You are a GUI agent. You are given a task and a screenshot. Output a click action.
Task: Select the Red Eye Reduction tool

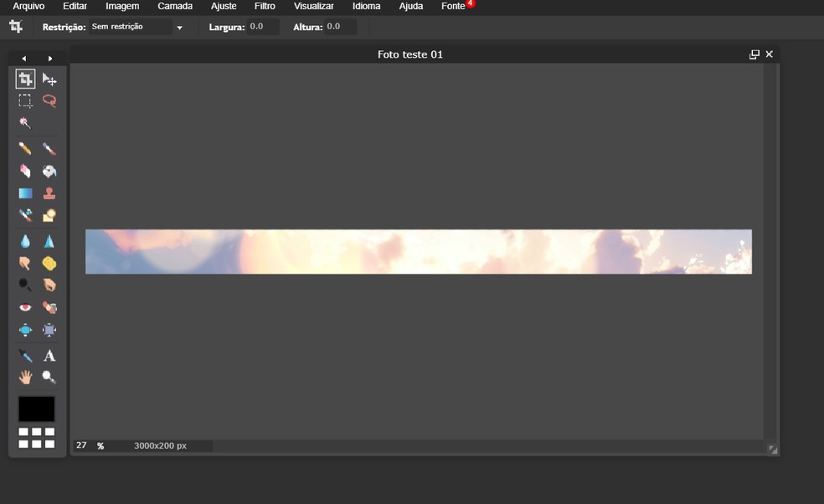pos(25,307)
